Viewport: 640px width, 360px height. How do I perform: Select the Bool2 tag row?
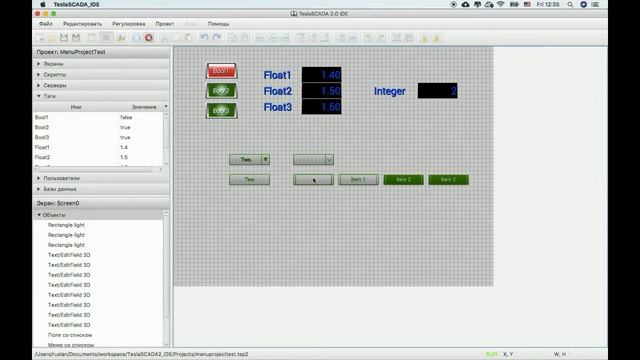[98, 127]
